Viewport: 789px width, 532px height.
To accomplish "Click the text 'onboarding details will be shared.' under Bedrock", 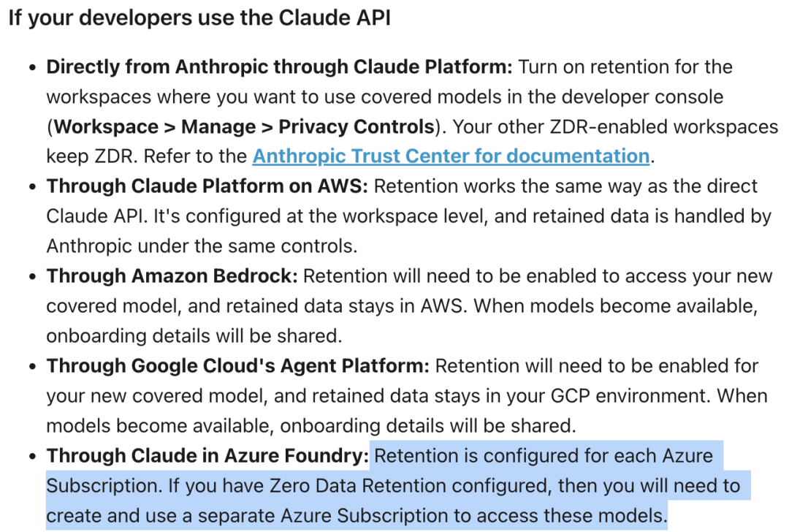I will [194, 335].
